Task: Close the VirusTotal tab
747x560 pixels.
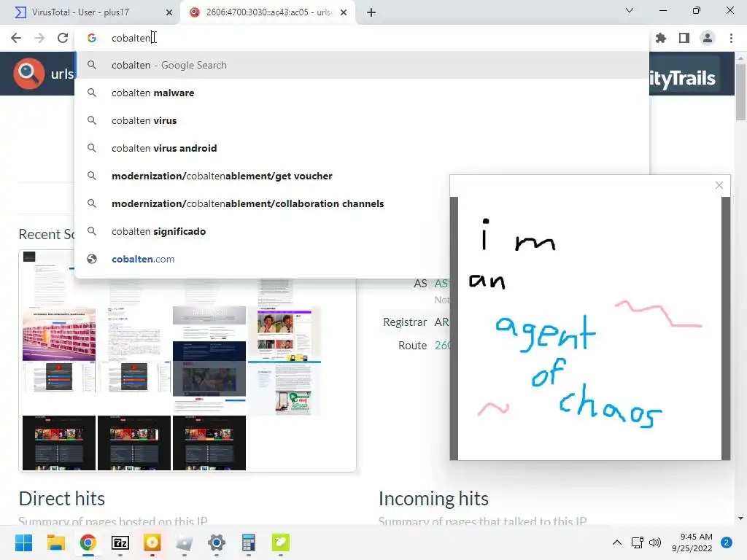Action: [169, 12]
